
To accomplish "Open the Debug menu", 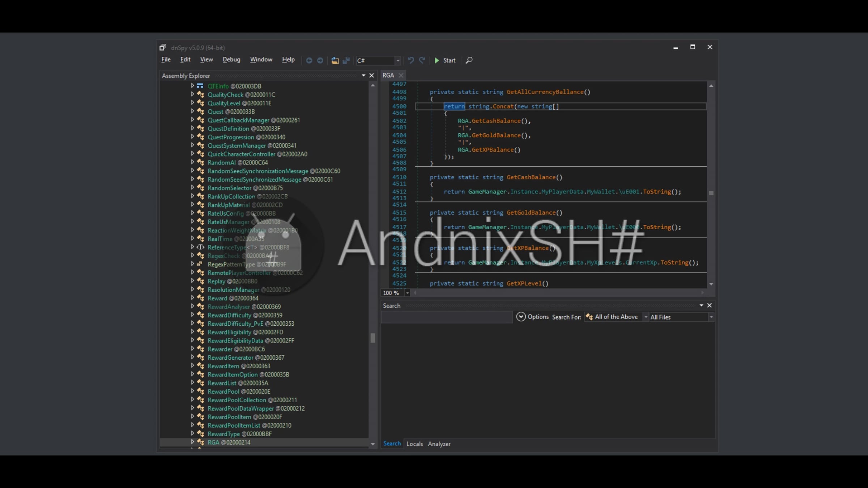I will click(x=231, y=60).
